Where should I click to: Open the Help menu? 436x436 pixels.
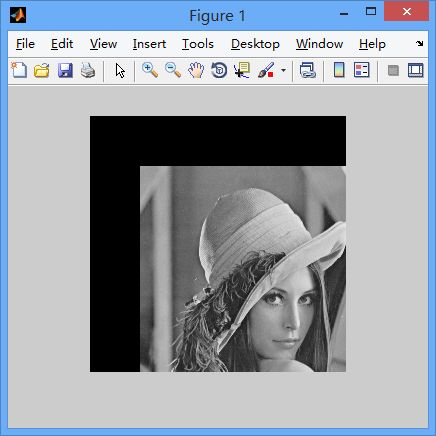[372, 44]
